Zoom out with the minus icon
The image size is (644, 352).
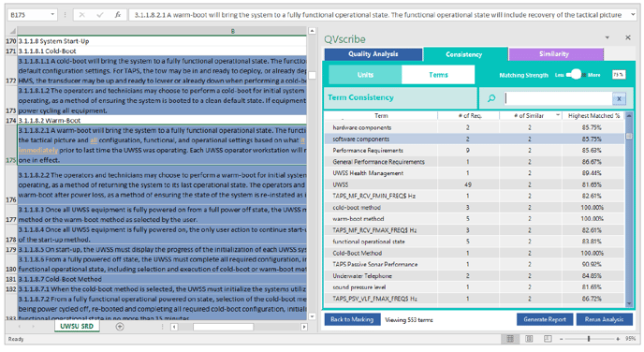tap(561, 339)
